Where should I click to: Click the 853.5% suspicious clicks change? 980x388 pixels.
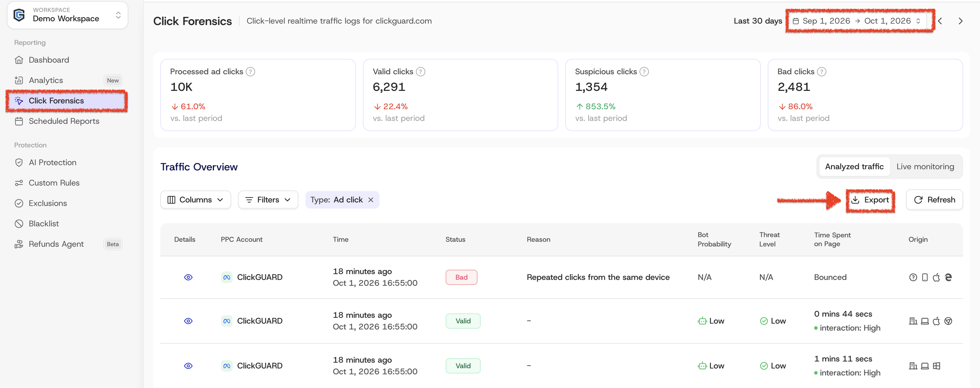tap(596, 107)
